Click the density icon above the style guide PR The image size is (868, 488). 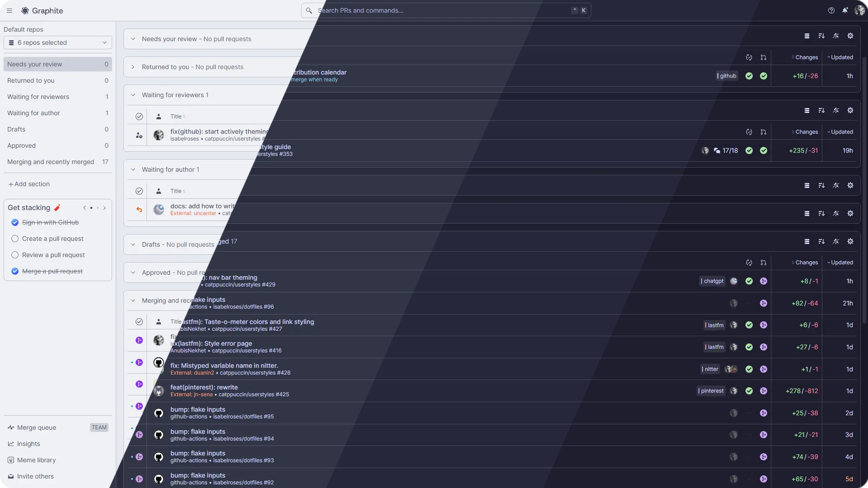(807, 110)
